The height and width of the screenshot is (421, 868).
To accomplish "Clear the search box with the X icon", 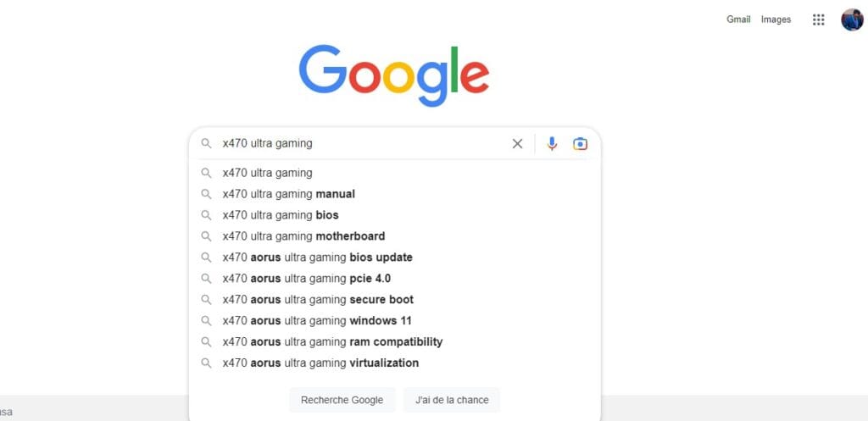I will pyautogui.click(x=517, y=144).
